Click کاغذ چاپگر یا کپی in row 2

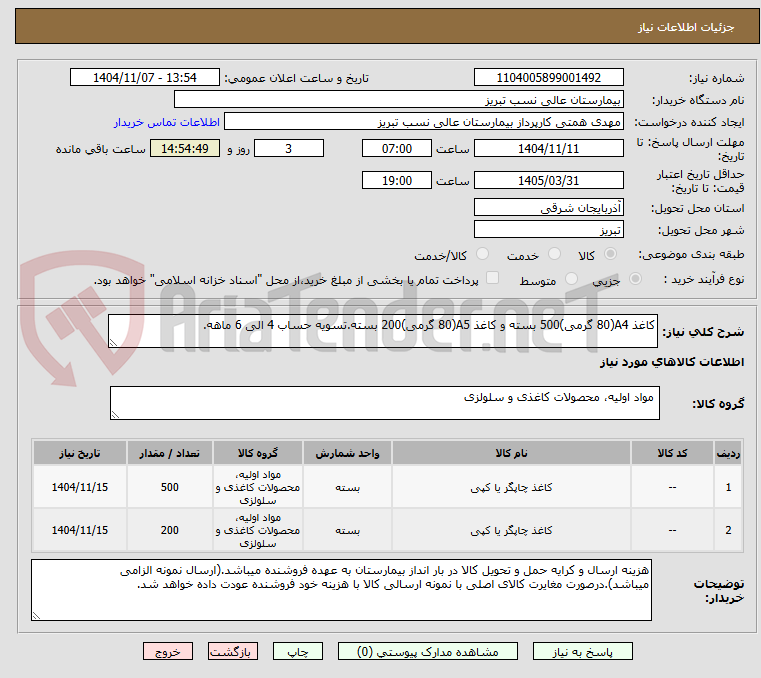[511, 530]
